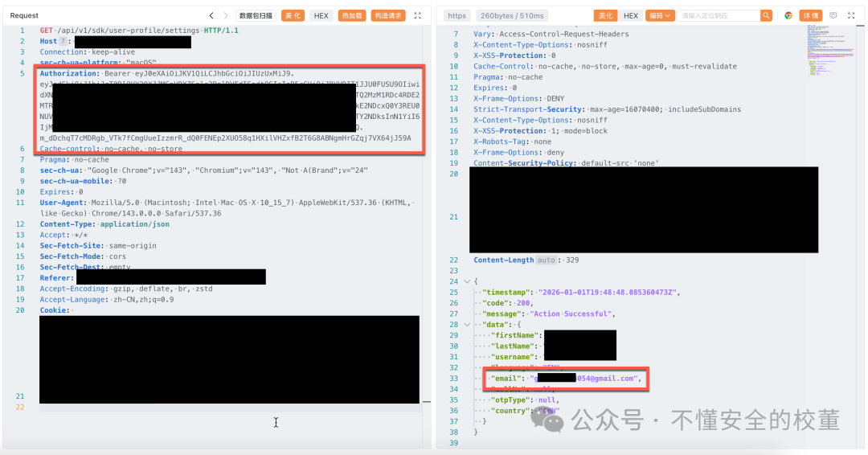868x455 pixels.
Task: Click the Connection: keep-alive header line
Action: point(87,52)
